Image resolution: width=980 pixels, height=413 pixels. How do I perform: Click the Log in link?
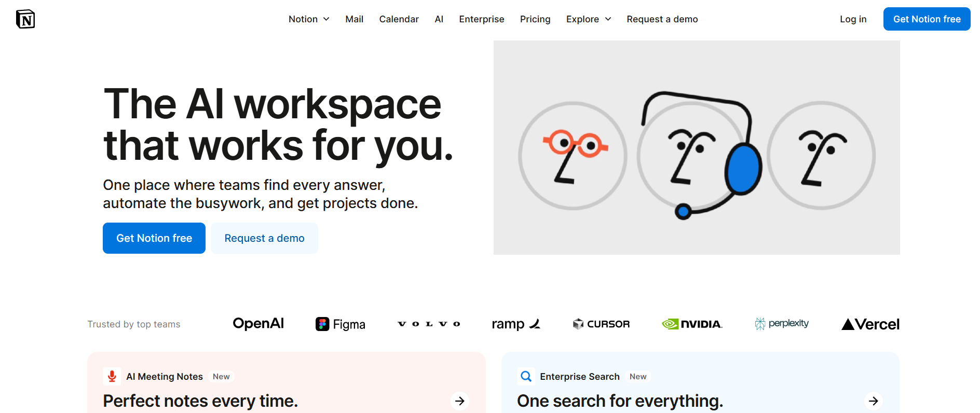coord(853,19)
